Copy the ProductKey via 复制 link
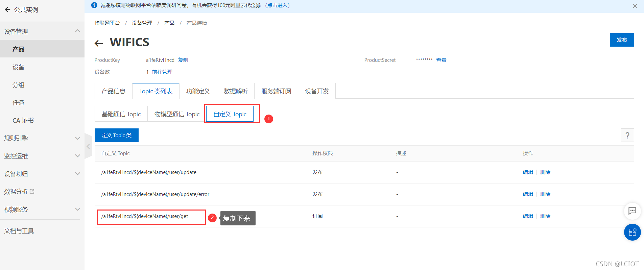 tap(183, 60)
